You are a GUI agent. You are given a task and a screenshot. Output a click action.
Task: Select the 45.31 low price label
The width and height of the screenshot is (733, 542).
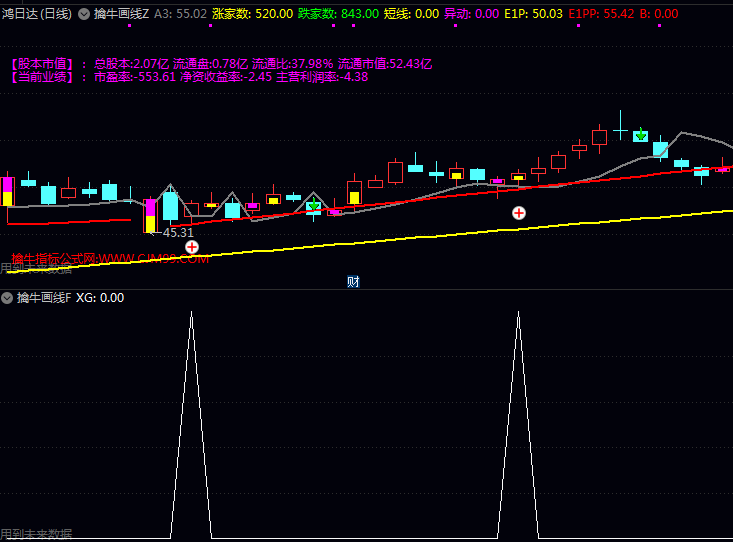click(x=177, y=232)
